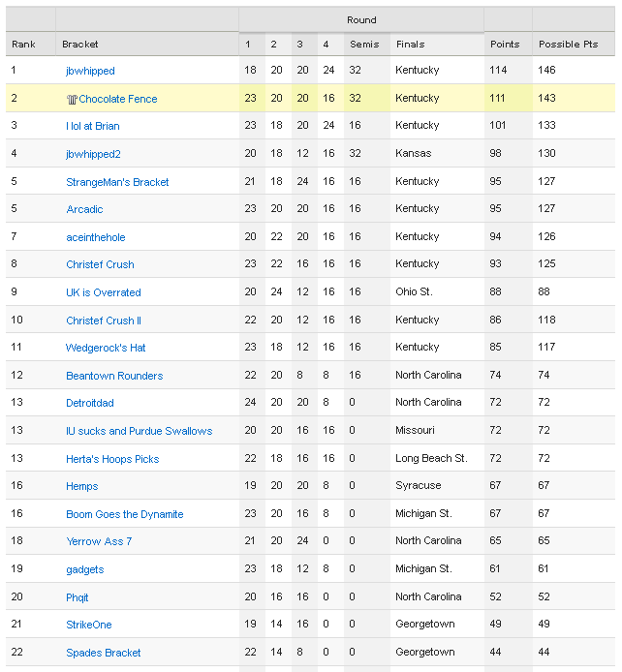The height and width of the screenshot is (672, 622).
Task: Open the Yerrow Ass 7 bracket
Action: pos(99,541)
